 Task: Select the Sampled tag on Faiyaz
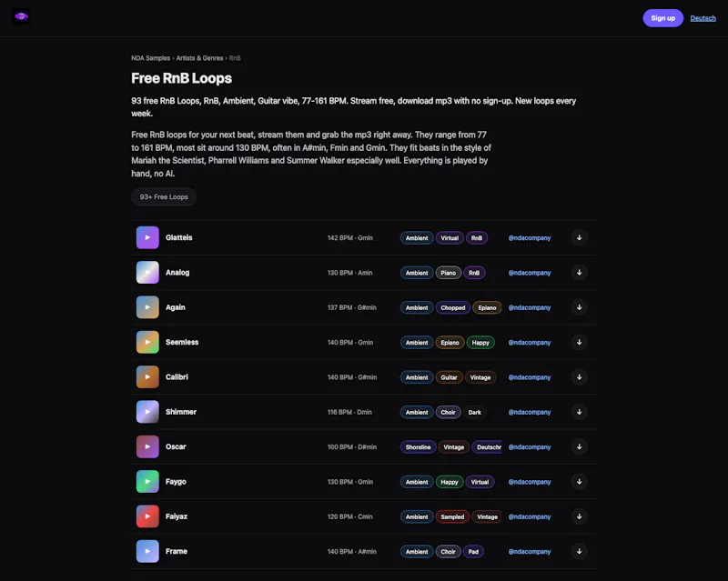(x=452, y=516)
